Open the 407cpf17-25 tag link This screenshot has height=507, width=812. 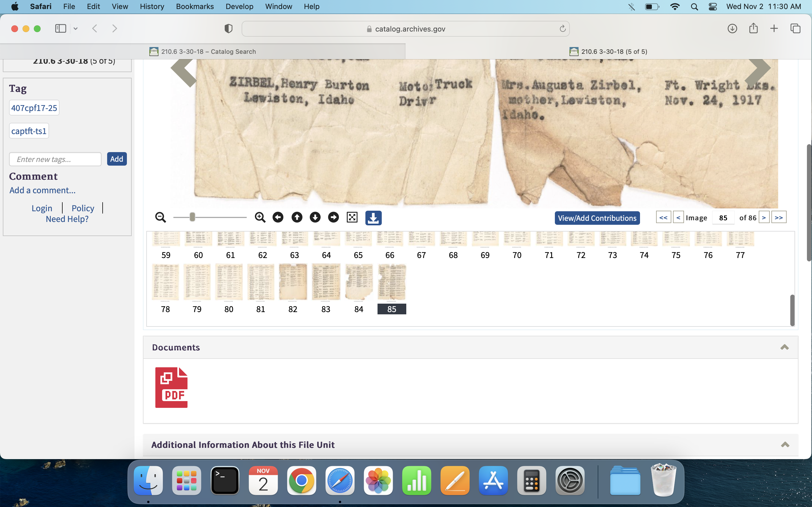tap(34, 108)
